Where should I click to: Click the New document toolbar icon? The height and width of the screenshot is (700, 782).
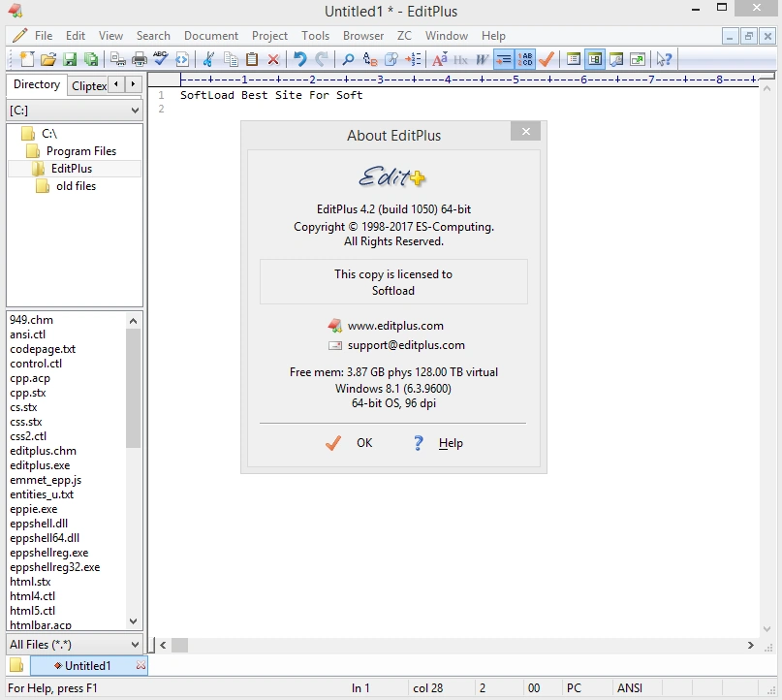tap(26, 59)
